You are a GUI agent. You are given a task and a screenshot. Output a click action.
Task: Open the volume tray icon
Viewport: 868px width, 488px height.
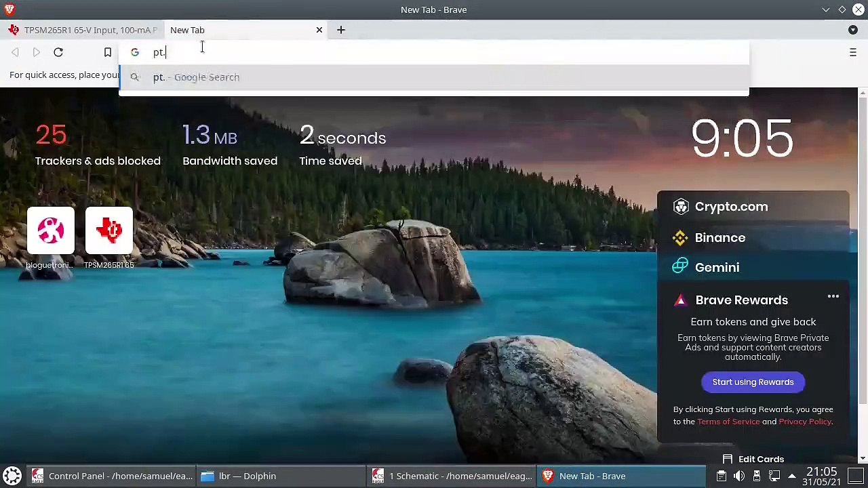[739, 476]
